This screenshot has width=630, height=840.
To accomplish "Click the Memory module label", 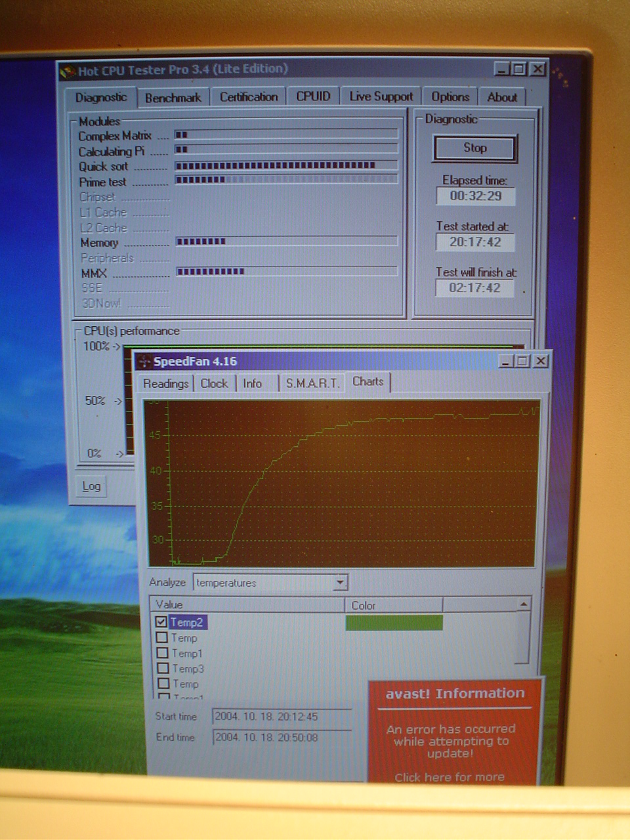I will (99, 243).
